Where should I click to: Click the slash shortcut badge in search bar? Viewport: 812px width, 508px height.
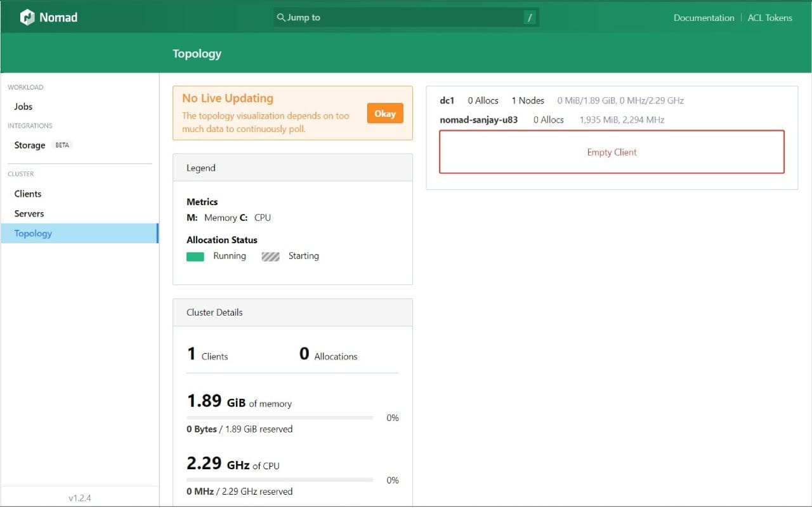click(530, 17)
